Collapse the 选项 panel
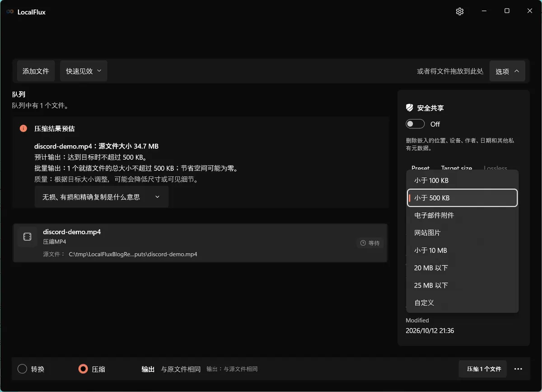 click(507, 71)
